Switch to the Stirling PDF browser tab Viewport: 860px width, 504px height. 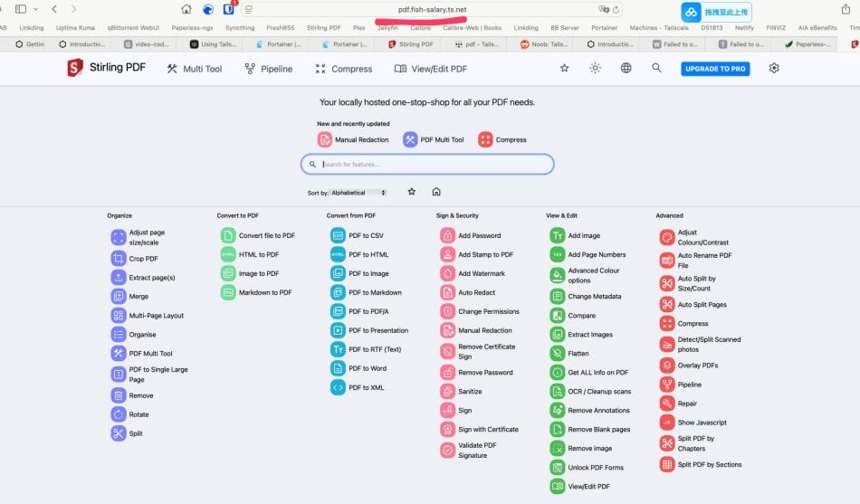[x=411, y=43]
